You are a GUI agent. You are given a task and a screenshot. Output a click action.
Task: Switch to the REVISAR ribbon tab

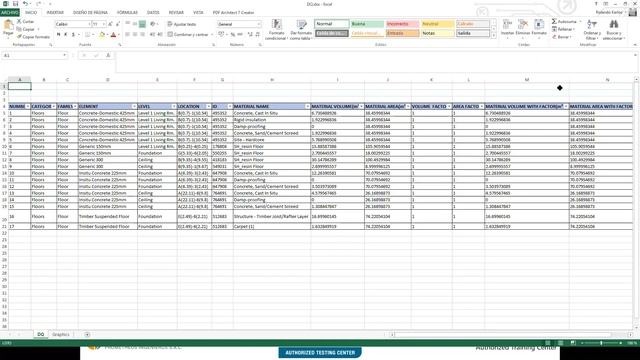tap(176, 13)
